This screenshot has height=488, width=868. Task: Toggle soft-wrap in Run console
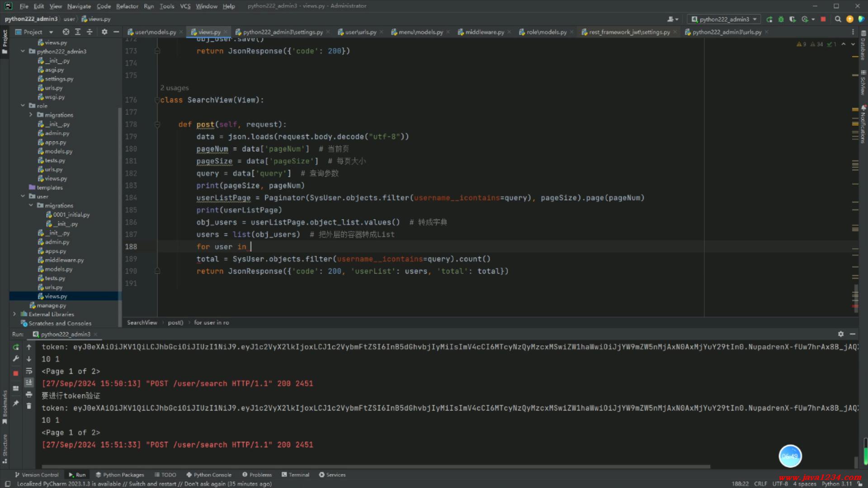pos(29,371)
